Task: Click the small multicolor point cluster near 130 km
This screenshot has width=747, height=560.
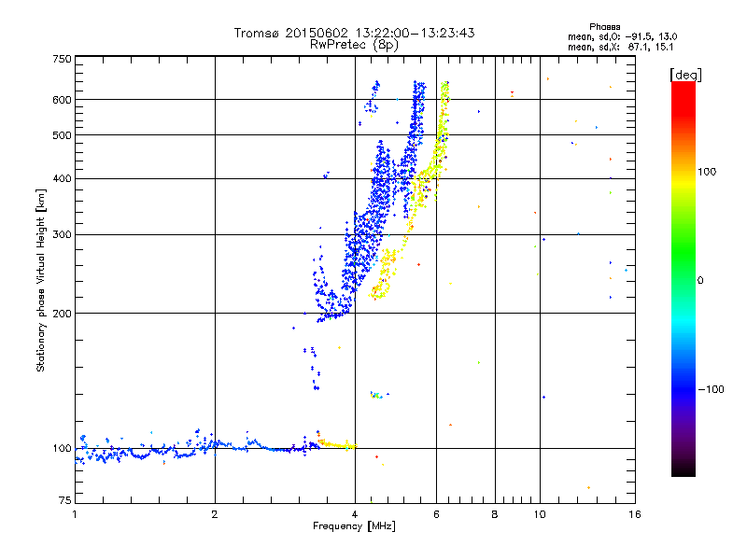Action: click(x=377, y=395)
